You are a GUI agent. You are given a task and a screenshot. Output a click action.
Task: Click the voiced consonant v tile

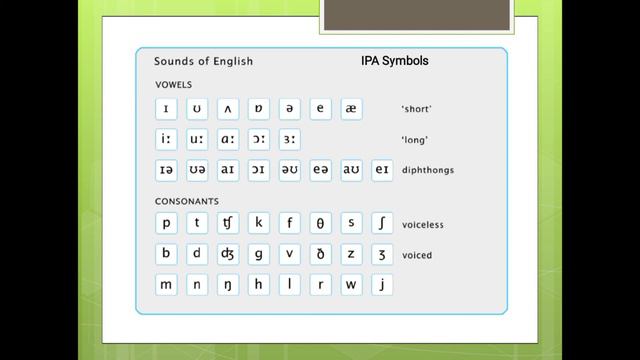click(x=290, y=254)
